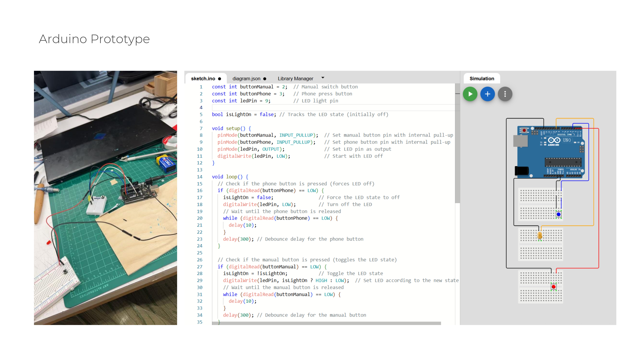The height and width of the screenshot is (362, 644).
Task: Open the three-dot simulation menu
Action: 505,94
